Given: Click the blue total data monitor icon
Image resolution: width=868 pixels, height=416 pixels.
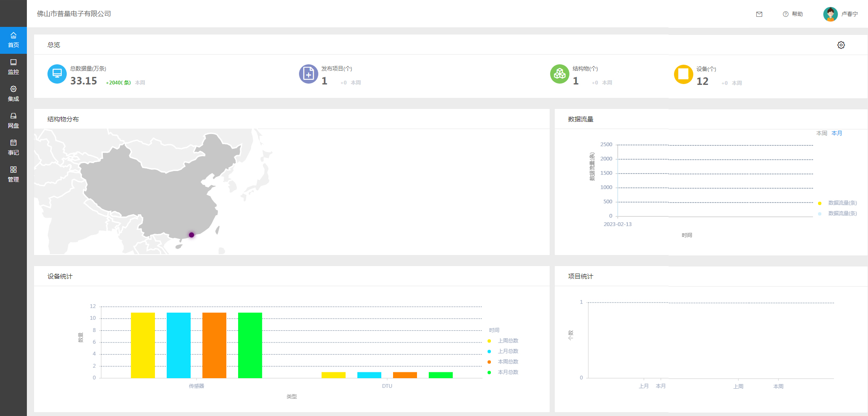Looking at the screenshot, I should pos(57,74).
